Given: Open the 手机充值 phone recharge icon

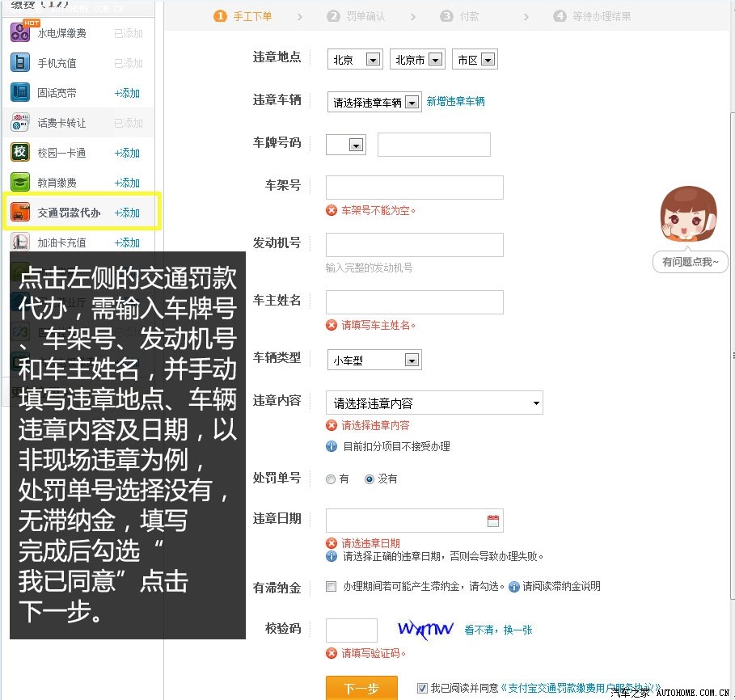Looking at the screenshot, I should (x=20, y=62).
